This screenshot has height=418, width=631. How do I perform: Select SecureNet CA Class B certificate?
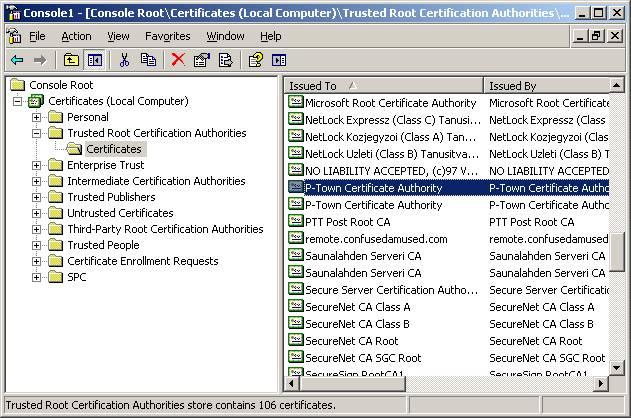pyautogui.click(x=357, y=324)
